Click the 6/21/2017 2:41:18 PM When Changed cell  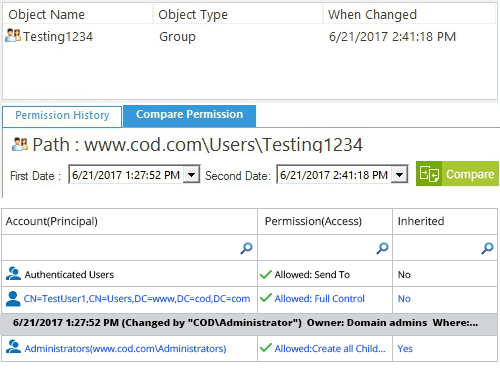click(392, 37)
